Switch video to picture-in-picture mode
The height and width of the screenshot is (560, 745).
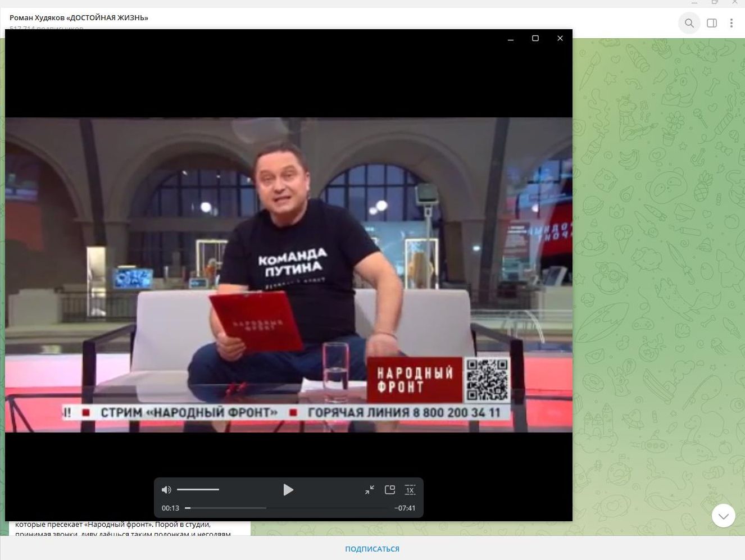pyautogui.click(x=390, y=490)
